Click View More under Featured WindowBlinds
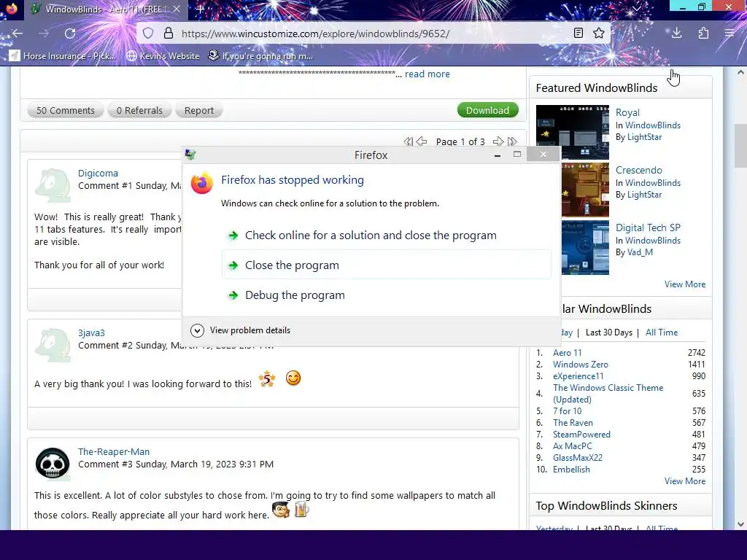The image size is (747, 560). (685, 284)
